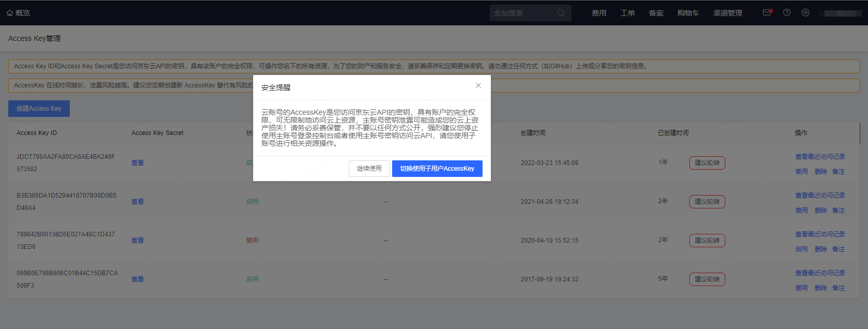Click the Access Key ID column header
The width and height of the screenshot is (868, 329).
pos(37,133)
